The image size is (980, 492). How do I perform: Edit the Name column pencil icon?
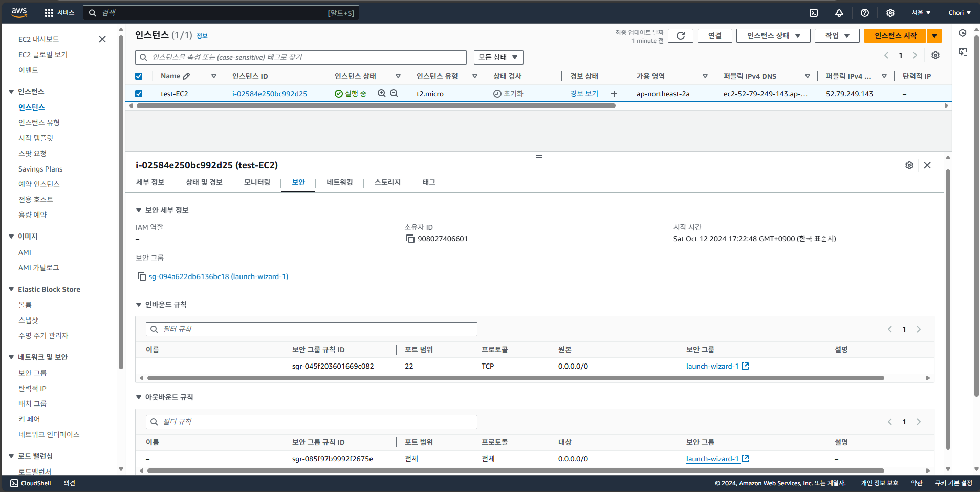point(186,76)
